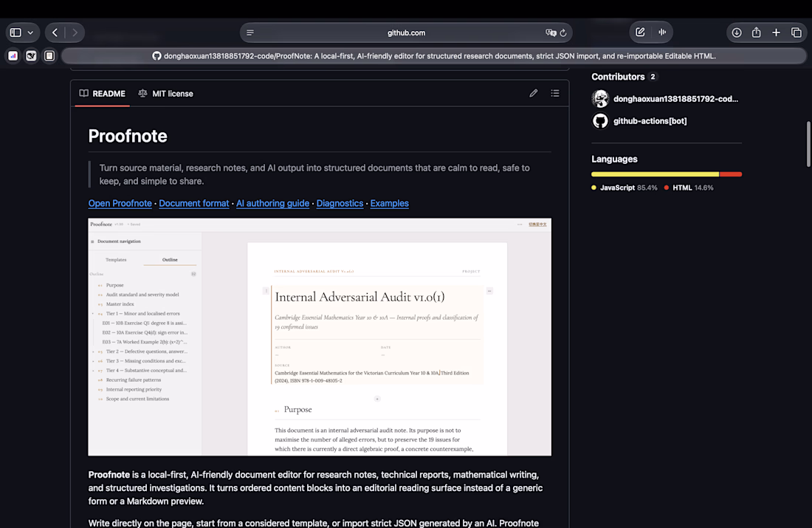Image resolution: width=812 pixels, height=528 pixels.
Task: Reload the current page
Action: point(563,32)
